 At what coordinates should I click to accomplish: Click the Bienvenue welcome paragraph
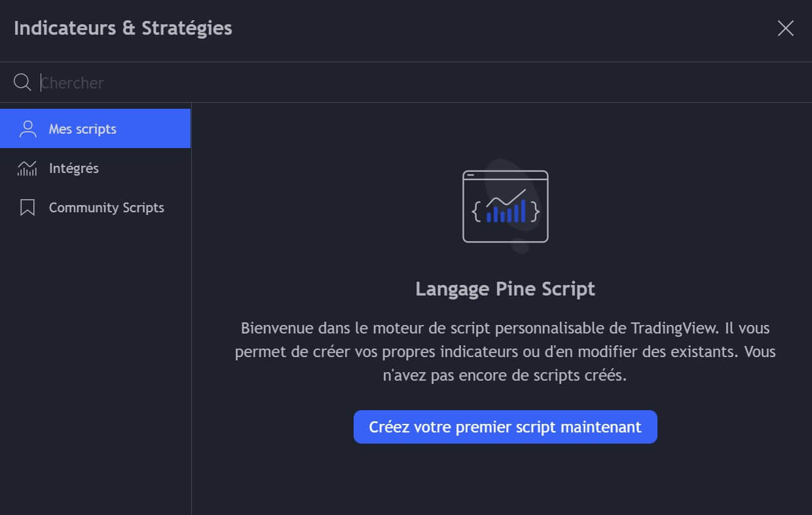tap(505, 352)
